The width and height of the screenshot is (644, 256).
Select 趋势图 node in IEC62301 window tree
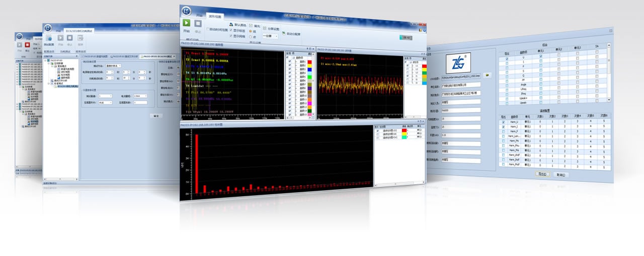(x=64, y=77)
